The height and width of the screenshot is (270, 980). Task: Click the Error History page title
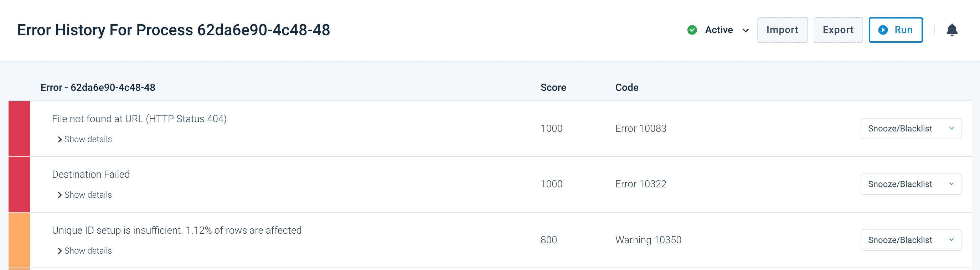174,30
